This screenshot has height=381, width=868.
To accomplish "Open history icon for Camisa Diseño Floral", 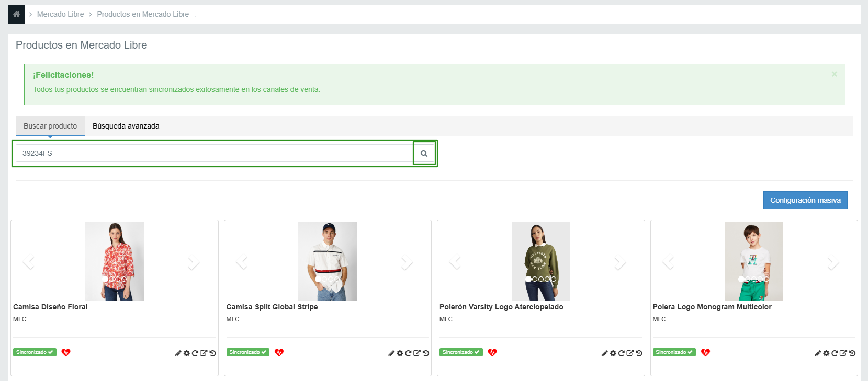I will click(212, 353).
